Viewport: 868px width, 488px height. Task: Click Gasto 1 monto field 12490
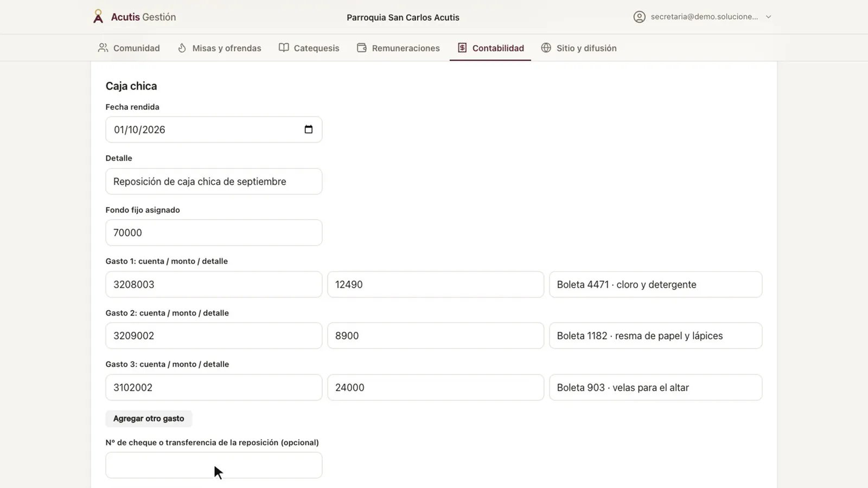pyautogui.click(x=436, y=284)
